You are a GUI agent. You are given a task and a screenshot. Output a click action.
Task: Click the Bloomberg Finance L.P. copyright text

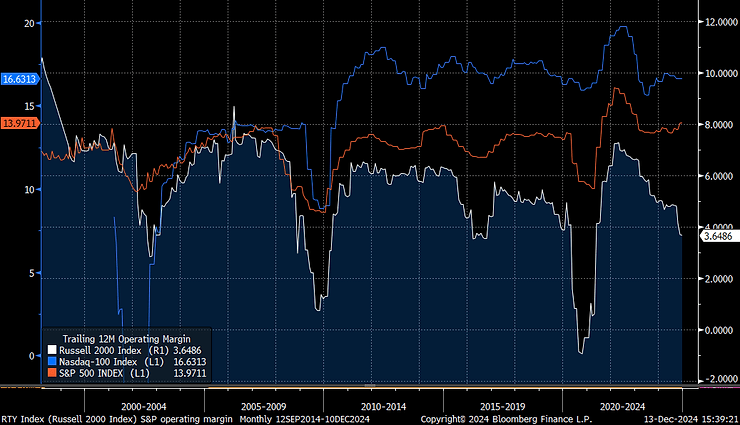(x=488, y=419)
